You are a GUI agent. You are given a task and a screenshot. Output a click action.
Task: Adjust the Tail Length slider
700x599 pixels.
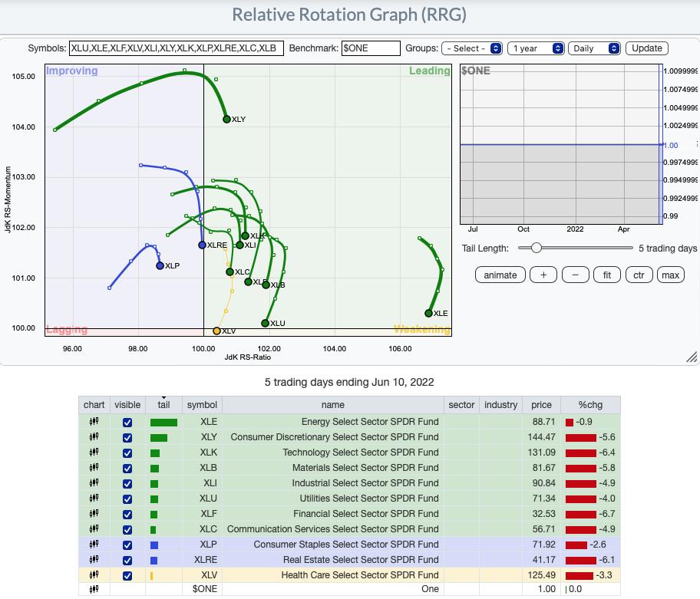[x=537, y=248]
